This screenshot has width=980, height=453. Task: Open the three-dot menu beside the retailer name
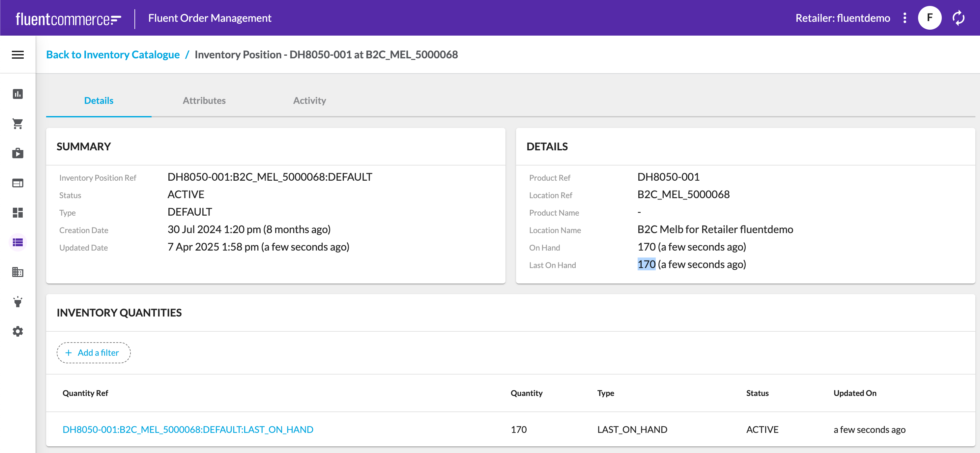(905, 18)
